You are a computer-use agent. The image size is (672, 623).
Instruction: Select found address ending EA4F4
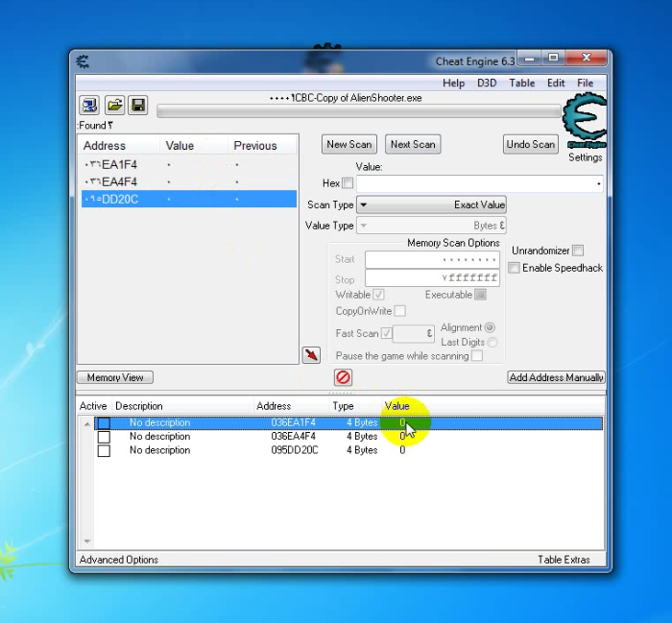coord(188,181)
